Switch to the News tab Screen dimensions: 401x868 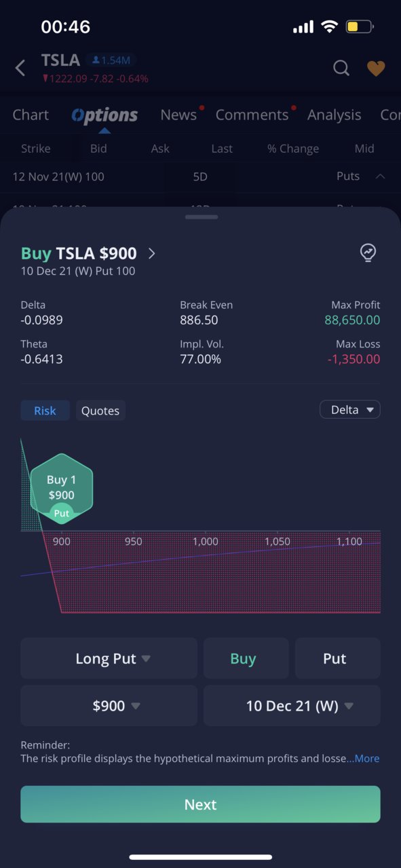(178, 115)
